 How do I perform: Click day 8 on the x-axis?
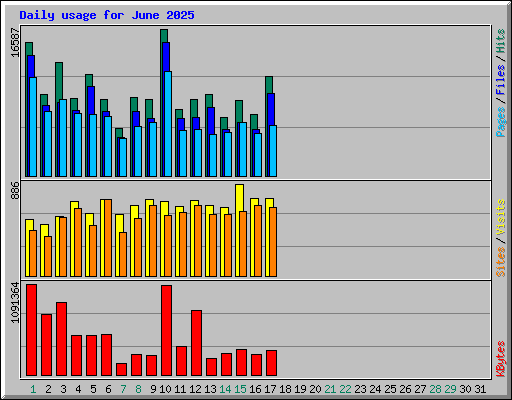[x=138, y=389]
